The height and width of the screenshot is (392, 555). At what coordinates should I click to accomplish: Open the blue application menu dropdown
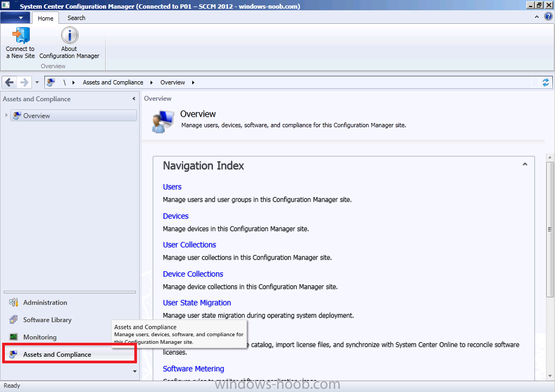pyautogui.click(x=16, y=18)
